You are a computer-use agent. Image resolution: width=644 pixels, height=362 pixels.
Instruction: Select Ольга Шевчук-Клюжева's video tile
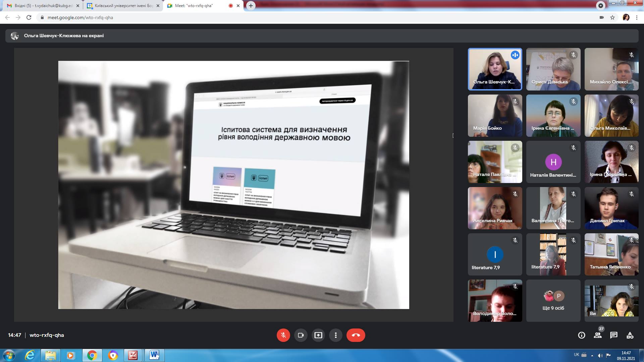[x=495, y=69]
